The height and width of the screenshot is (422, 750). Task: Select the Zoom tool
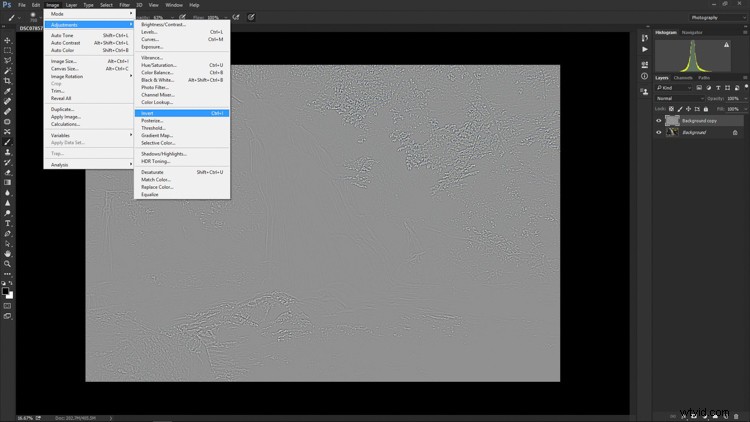click(x=8, y=264)
